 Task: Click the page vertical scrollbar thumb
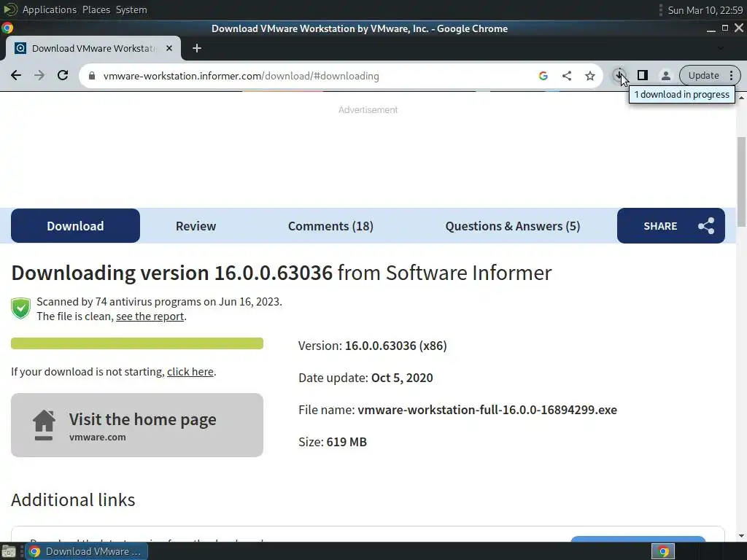[742, 182]
